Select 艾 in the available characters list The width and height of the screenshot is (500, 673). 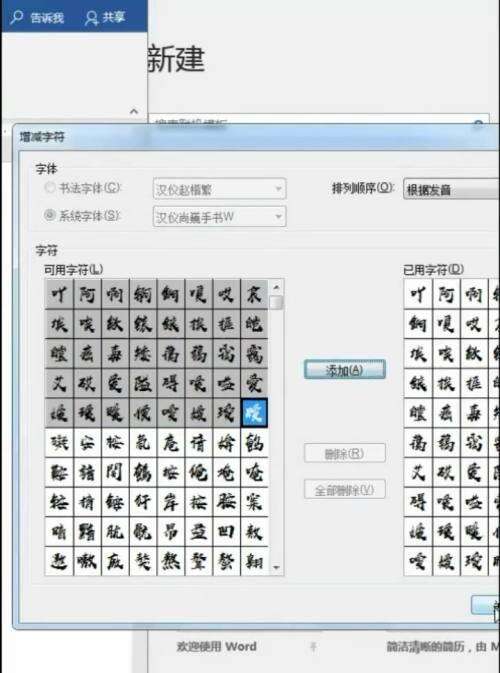click(59, 383)
